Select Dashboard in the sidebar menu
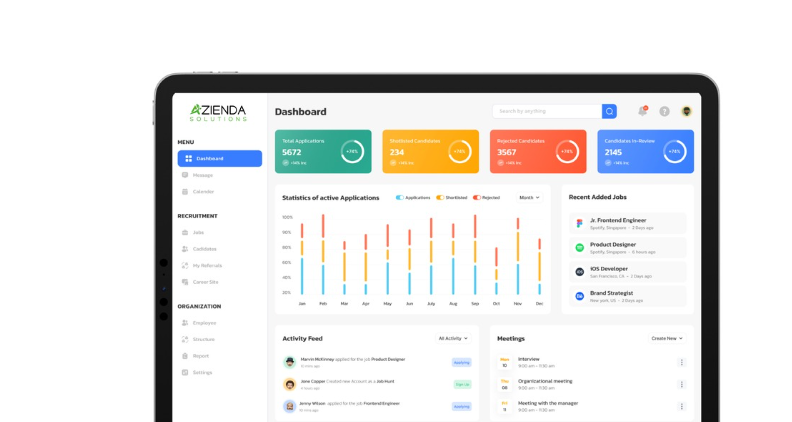The height and width of the screenshot is (422, 792). click(x=220, y=158)
